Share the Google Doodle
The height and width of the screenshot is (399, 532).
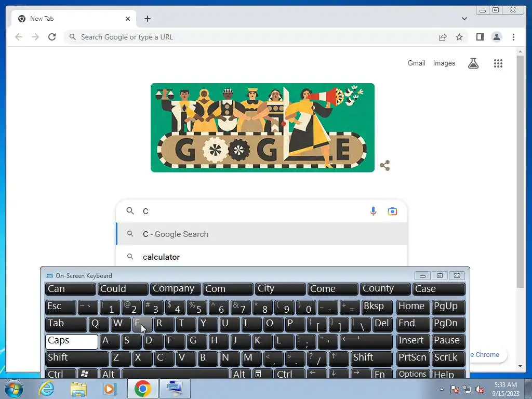coord(385,166)
